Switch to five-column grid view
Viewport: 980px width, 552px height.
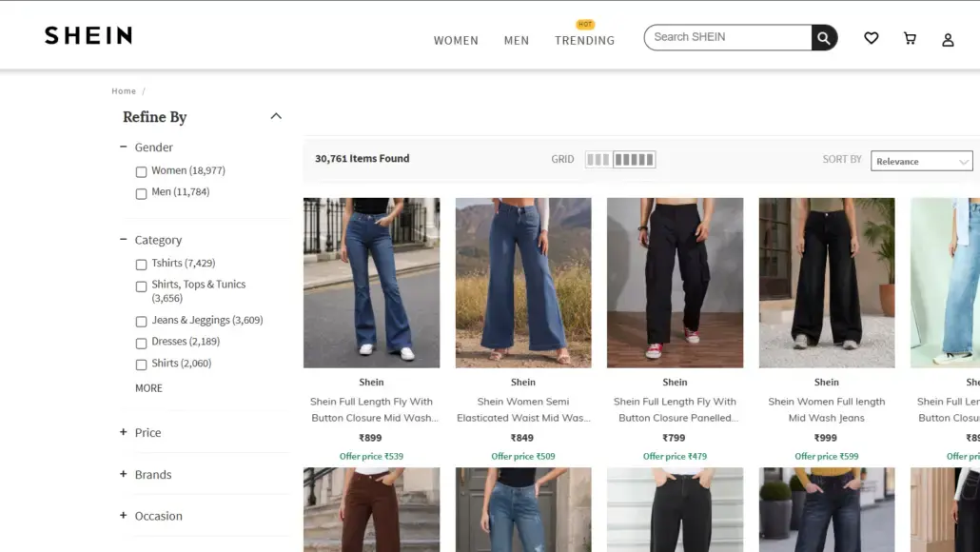634,159
